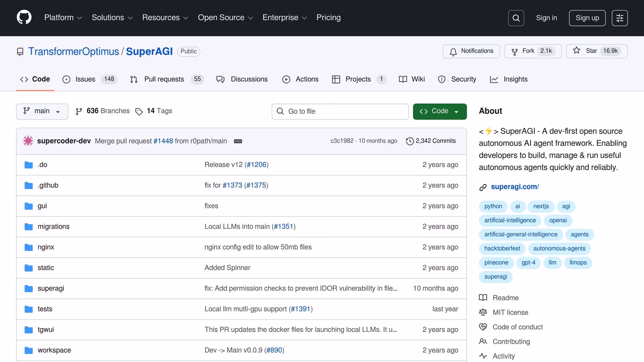This screenshot has height=362, width=644.
Task: Click the Go to file field
Action: 340,111
